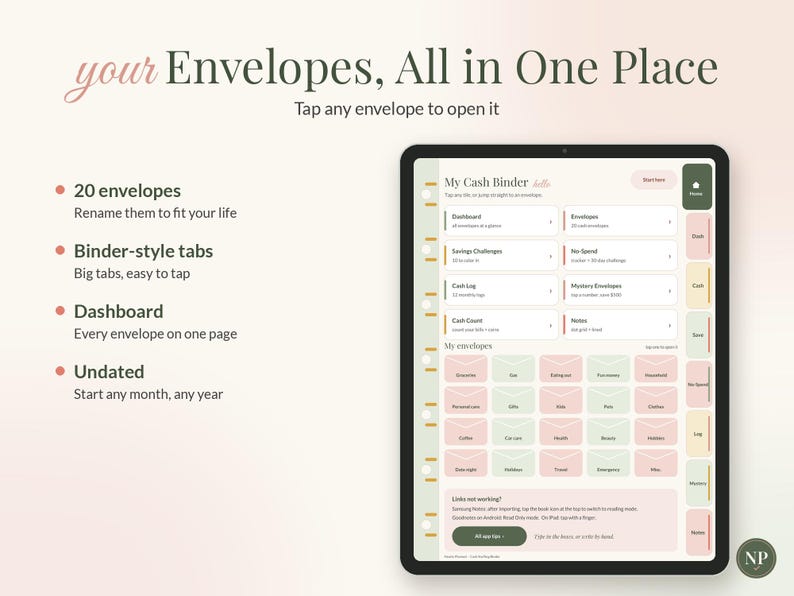Open the Holidays envelope

click(513, 463)
